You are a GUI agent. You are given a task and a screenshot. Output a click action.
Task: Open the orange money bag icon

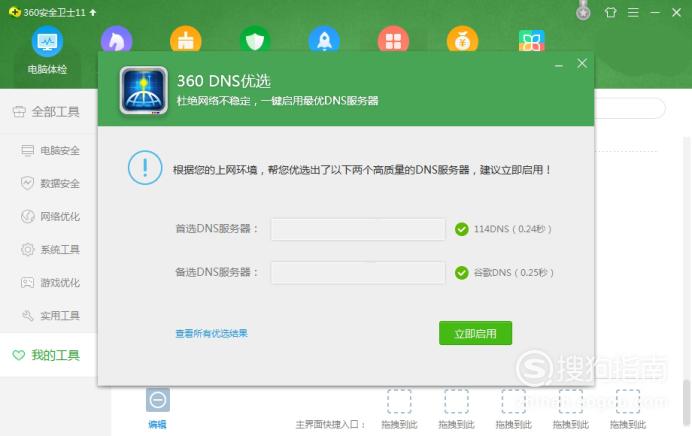[463, 39]
